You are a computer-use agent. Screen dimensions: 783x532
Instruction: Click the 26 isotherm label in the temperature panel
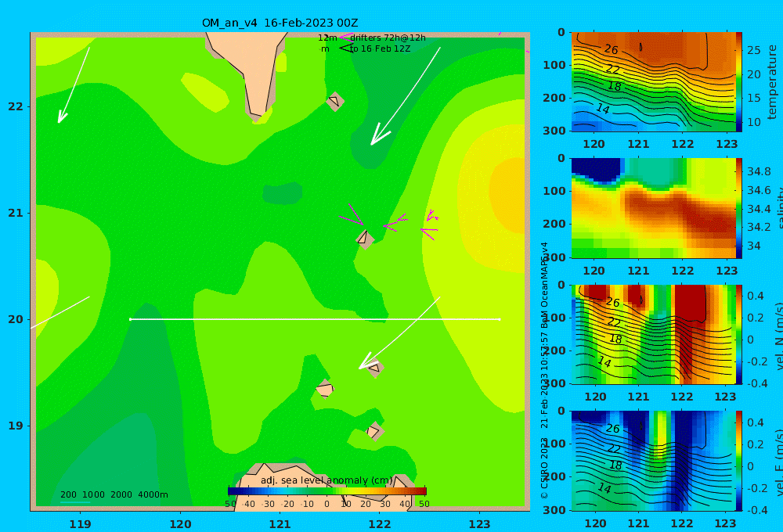[x=612, y=49]
